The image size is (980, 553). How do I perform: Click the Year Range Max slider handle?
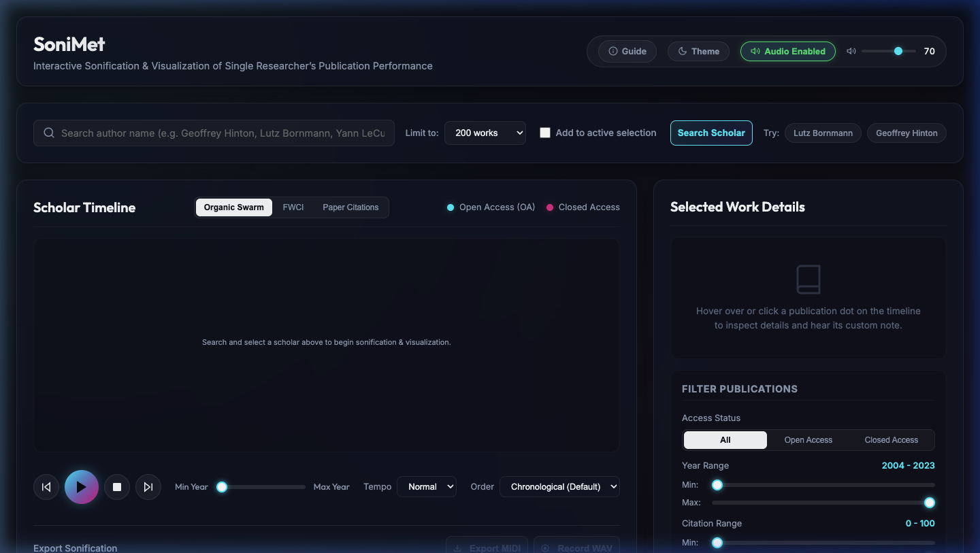tap(930, 503)
